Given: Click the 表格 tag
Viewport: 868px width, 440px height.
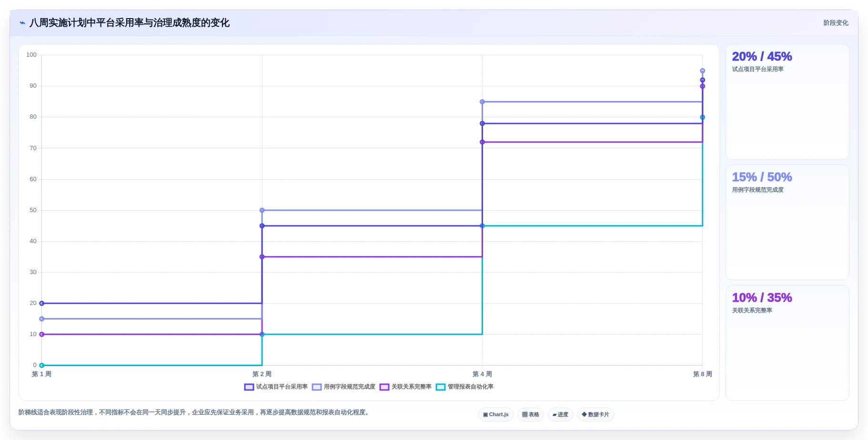Looking at the screenshot, I should pos(531,415).
